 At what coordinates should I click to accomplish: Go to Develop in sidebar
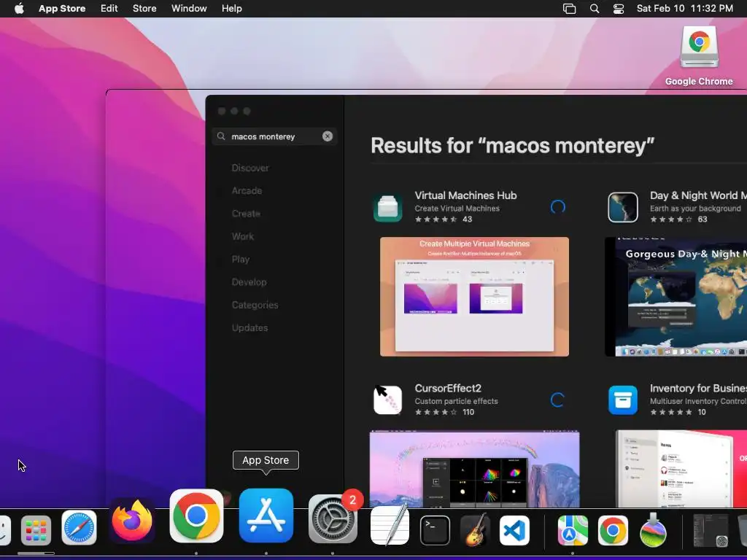click(249, 282)
